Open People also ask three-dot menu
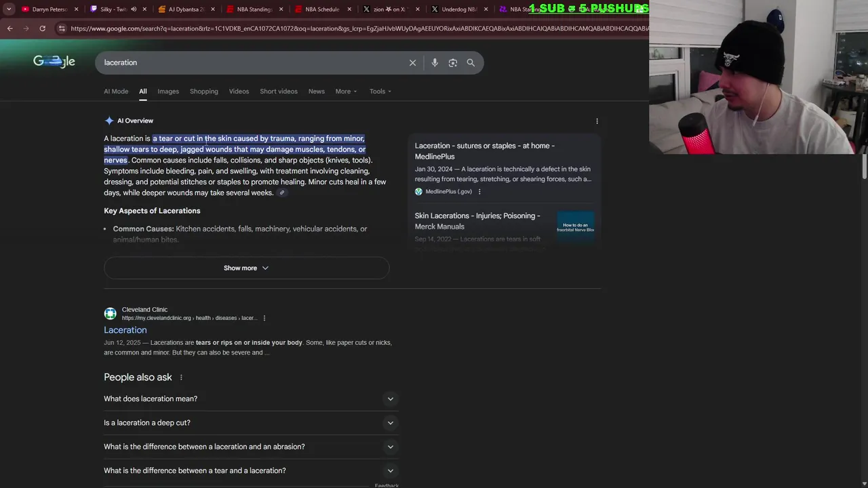This screenshot has width=868, height=488. 181,378
